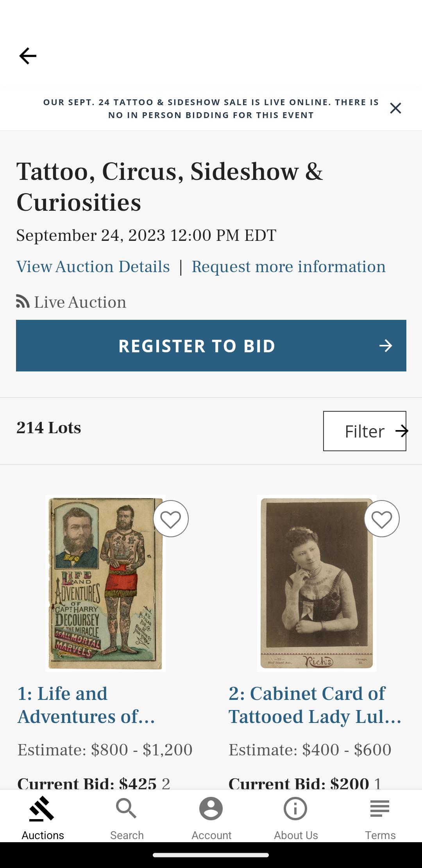This screenshot has width=422, height=868.
Task: Open the Tattooed Lady cabinet card photo
Action: (x=317, y=583)
